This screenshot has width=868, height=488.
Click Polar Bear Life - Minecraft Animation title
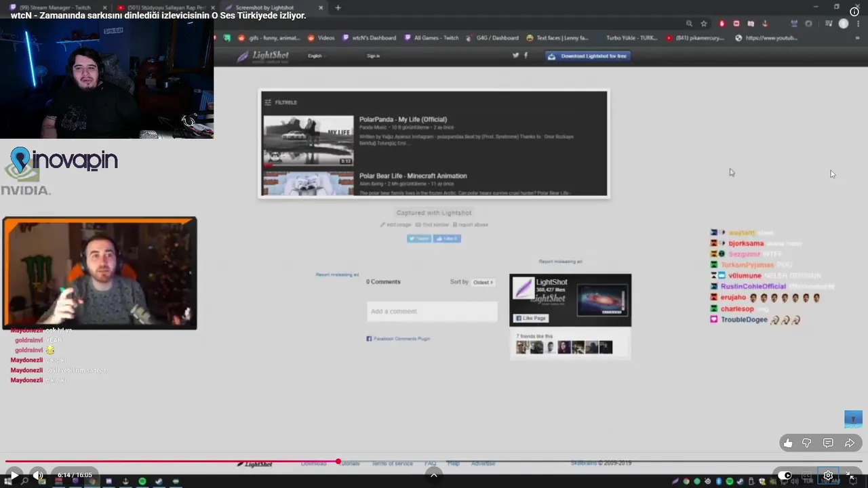pyautogui.click(x=413, y=176)
